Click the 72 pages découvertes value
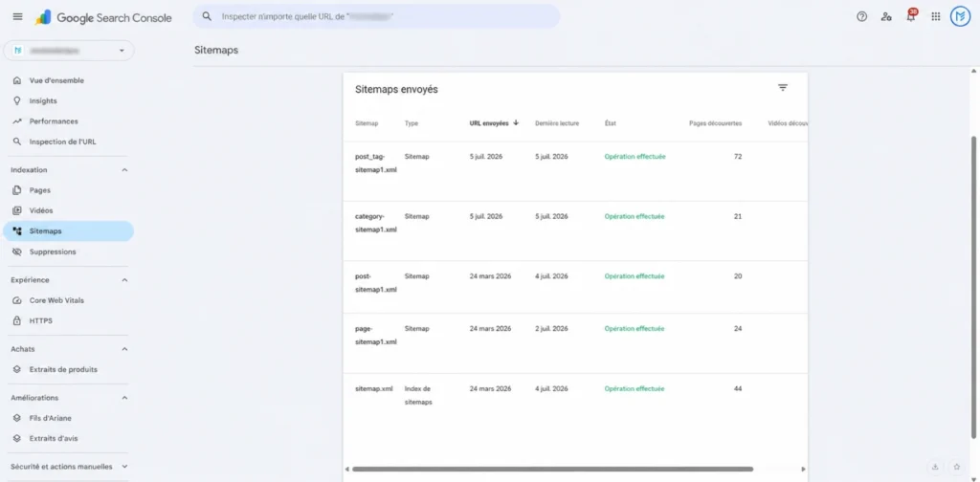Screen dimensions: 980x482 point(738,157)
